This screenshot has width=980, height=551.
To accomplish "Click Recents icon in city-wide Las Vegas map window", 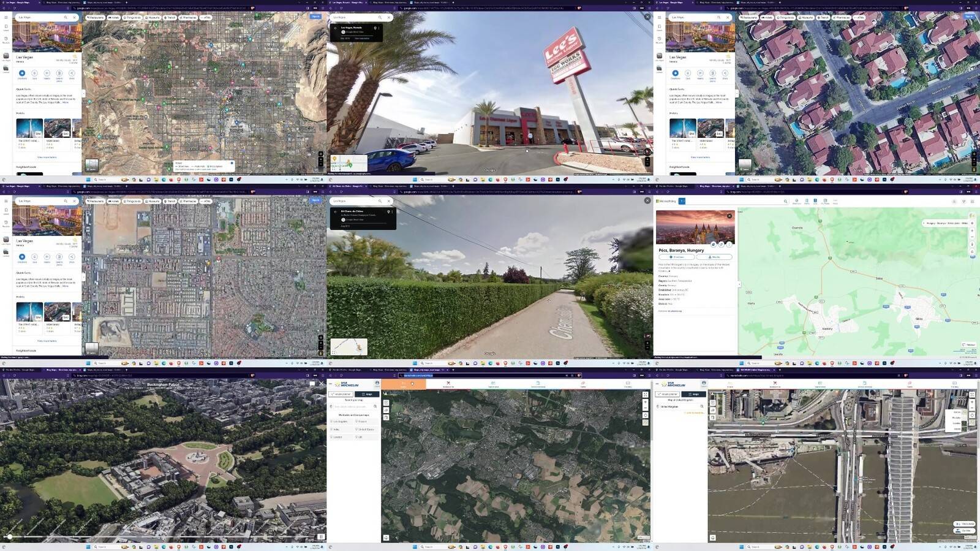I will 6,40.
